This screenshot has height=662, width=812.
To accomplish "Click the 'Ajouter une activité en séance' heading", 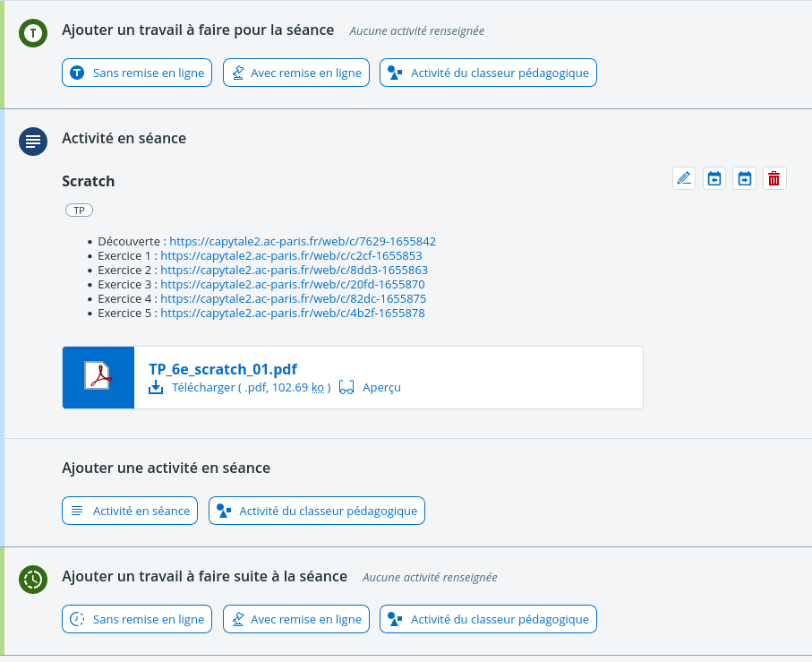I will (x=167, y=469).
